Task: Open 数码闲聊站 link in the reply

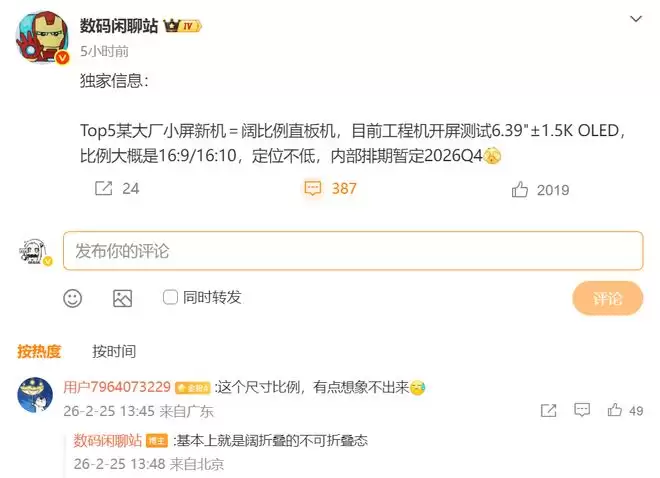Action: (x=107, y=441)
